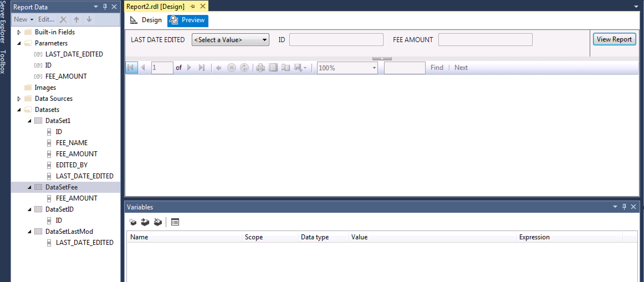Switch to the Design tab

coord(146,20)
